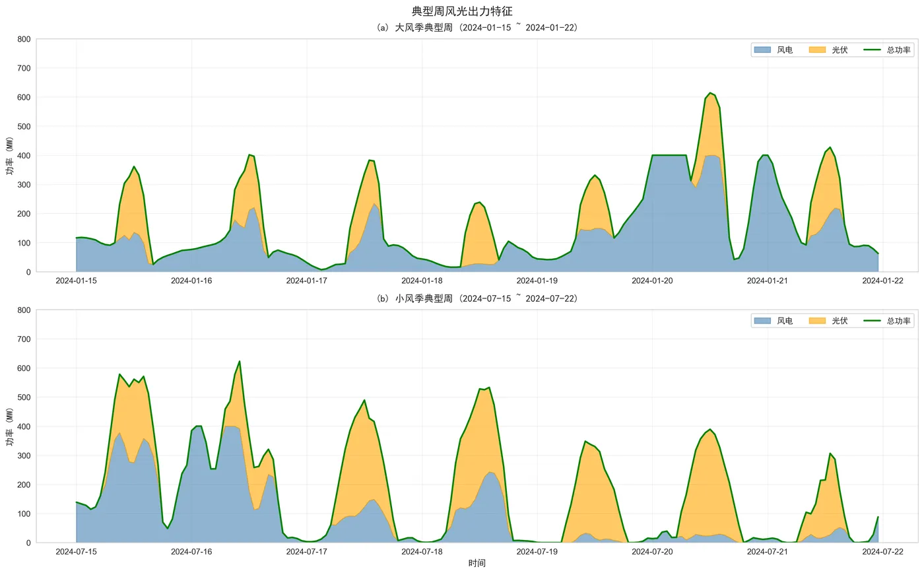Viewport: 924px width, 573px height.
Task: Click 总功率 legend label in January chart
Action: [899, 50]
